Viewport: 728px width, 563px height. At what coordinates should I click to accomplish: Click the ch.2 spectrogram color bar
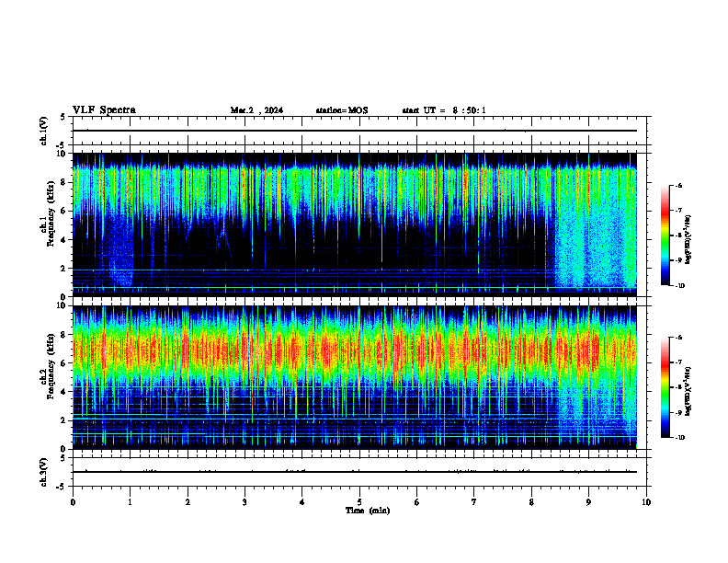(x=665, y=387)
